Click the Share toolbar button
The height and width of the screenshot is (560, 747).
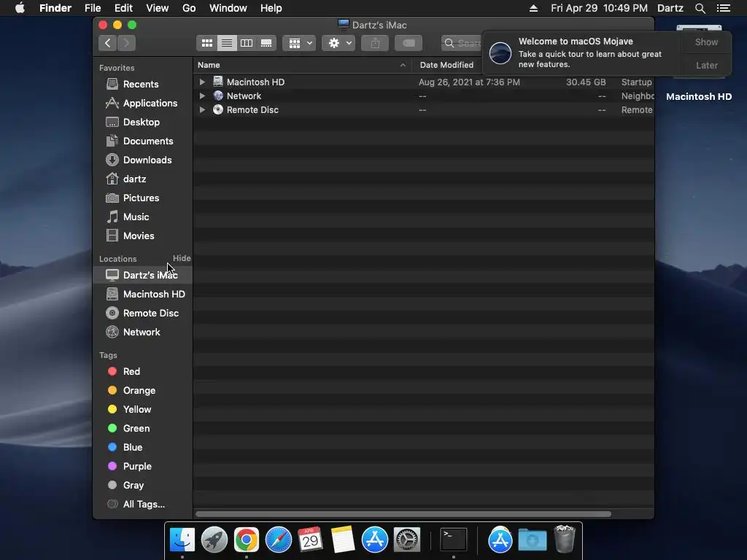click(375, 43)
